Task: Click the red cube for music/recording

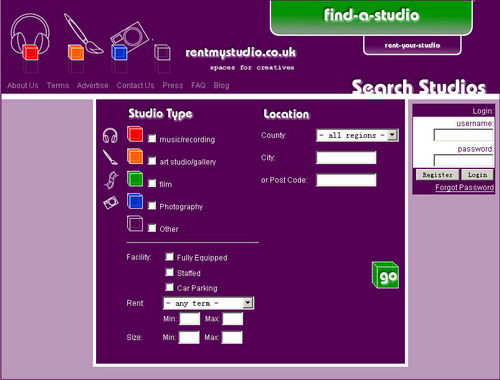Action: 135,134
